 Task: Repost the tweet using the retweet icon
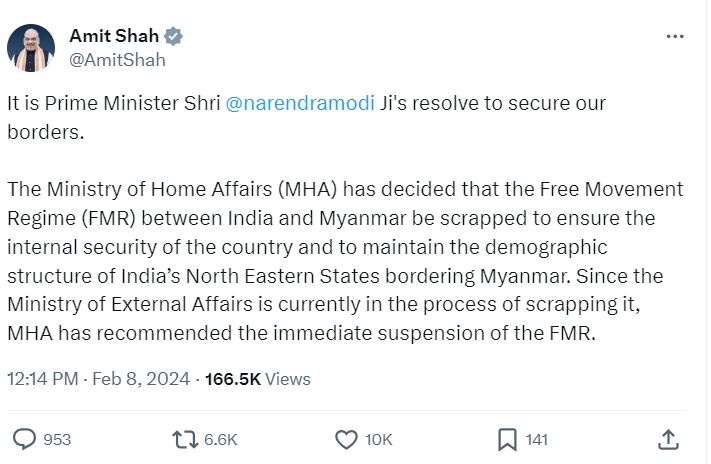click(185, 439)
